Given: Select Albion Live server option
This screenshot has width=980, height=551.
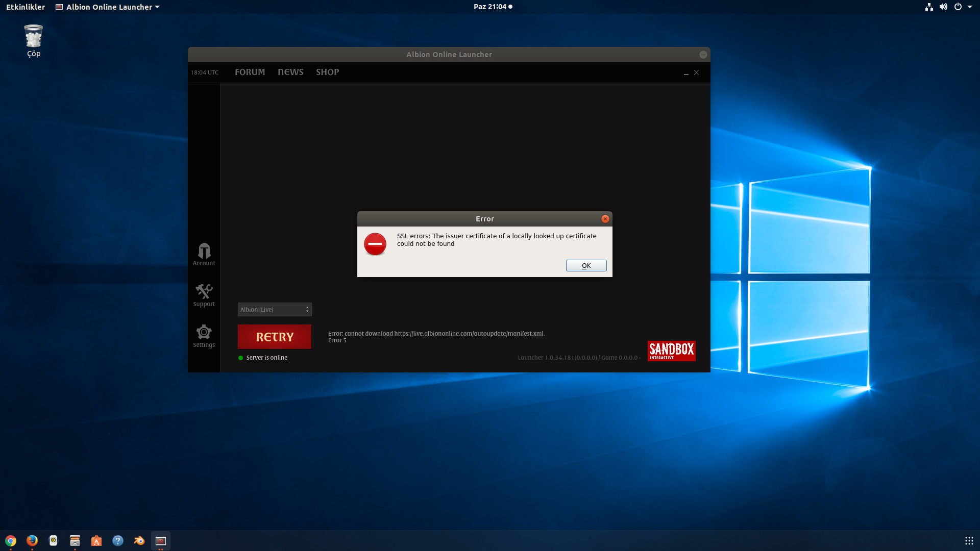Looking at the screenshot, I should (x=274, y=309).
